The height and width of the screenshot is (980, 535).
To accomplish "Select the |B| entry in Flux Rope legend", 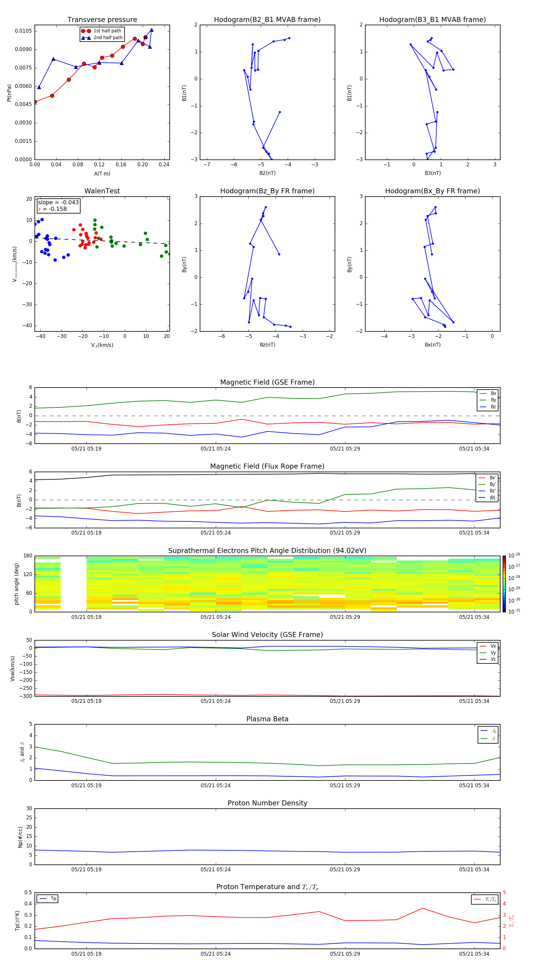I will tap(487, 498).
